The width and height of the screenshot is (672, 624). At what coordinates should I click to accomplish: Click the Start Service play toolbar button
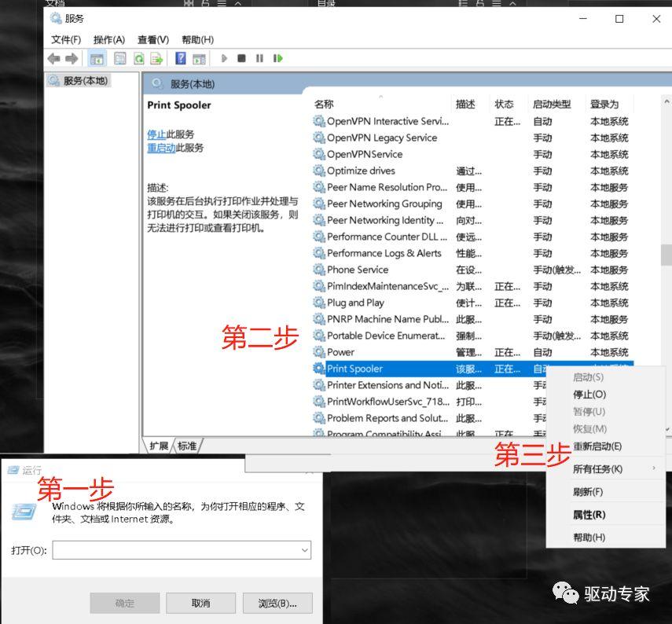224,58
